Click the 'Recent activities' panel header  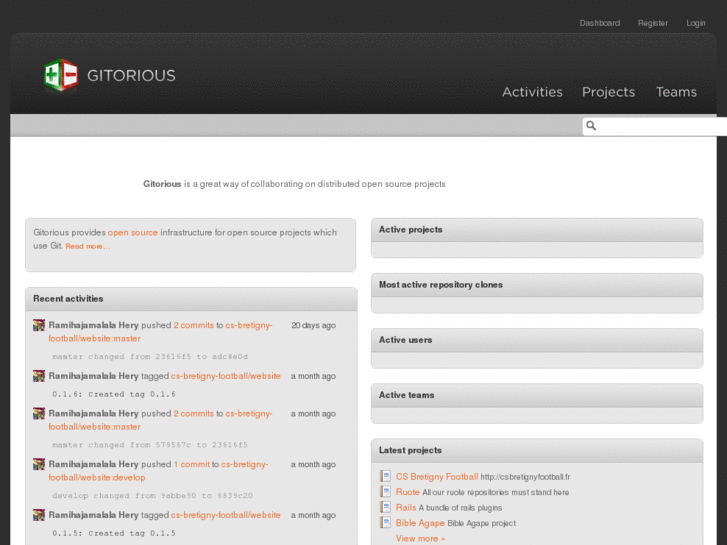click(191, 299)
